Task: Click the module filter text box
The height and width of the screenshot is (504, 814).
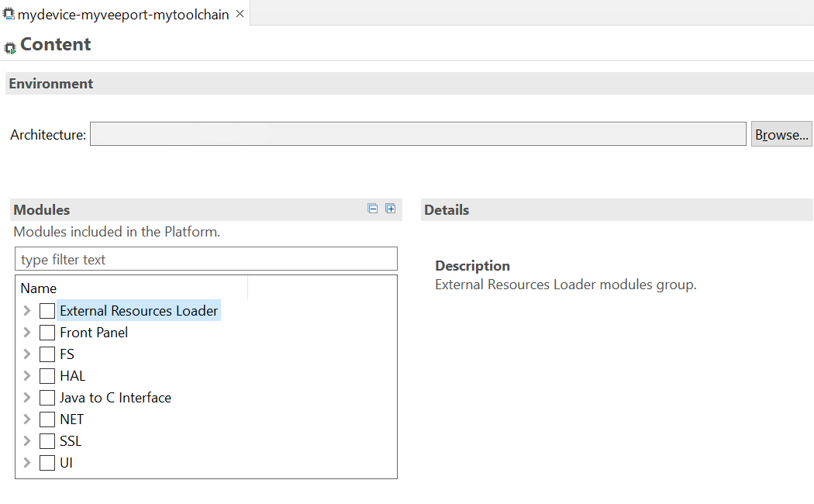Action: coord(205,258)
